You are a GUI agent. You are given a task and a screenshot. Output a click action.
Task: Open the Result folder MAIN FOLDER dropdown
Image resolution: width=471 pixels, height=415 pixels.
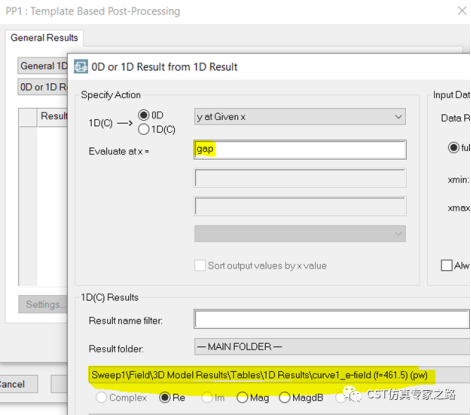coord(332,347)
